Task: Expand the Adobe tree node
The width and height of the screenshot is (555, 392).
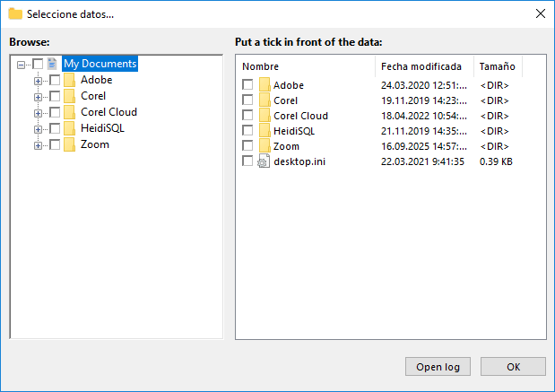Action: [38, 81]
